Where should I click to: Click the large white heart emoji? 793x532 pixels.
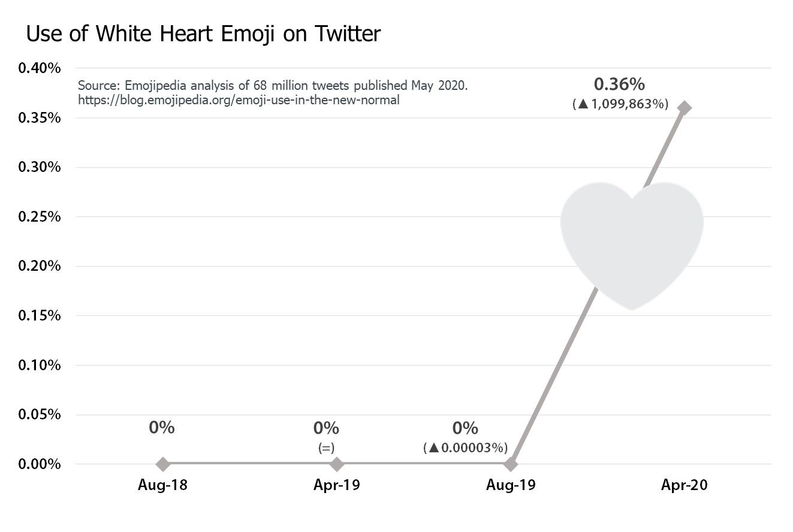coord(632,240)
